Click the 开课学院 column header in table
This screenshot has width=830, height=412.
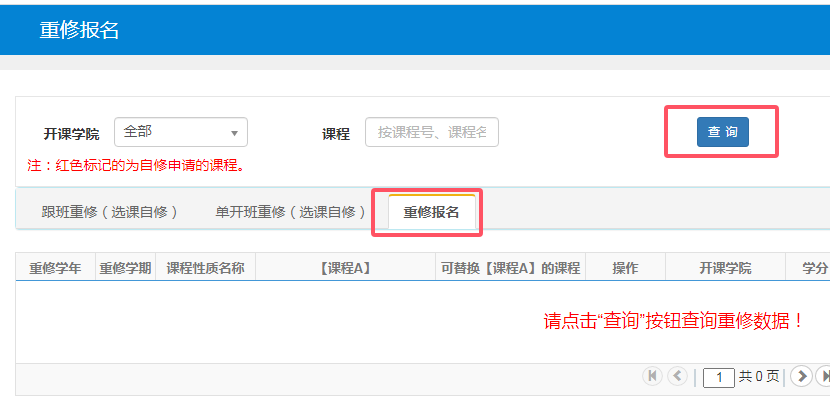(x=725, y=268)
